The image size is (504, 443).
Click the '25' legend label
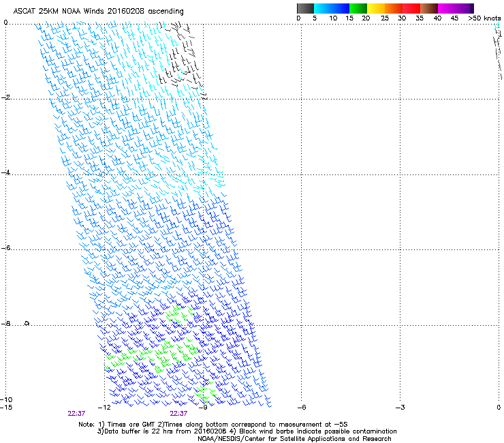tap(385, 18)
